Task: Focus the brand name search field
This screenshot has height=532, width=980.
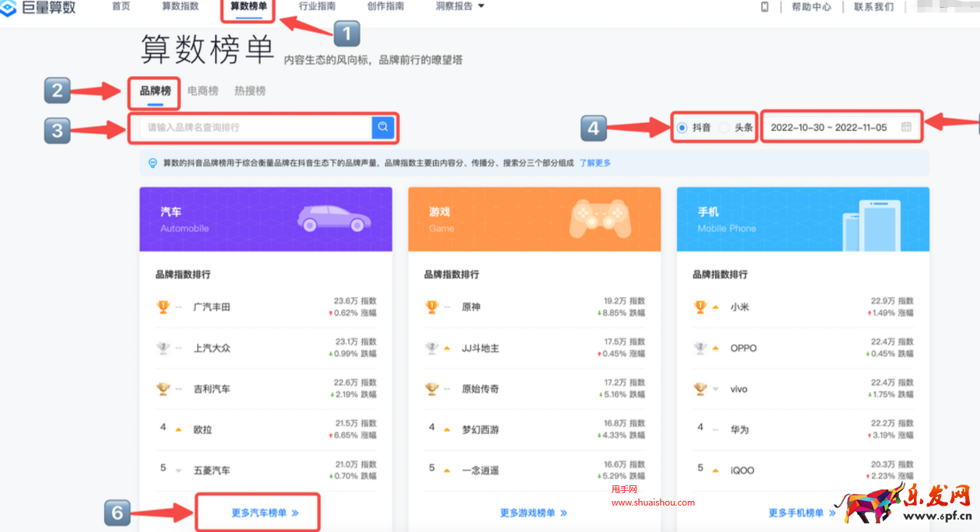Action: [x=256, y=128]
